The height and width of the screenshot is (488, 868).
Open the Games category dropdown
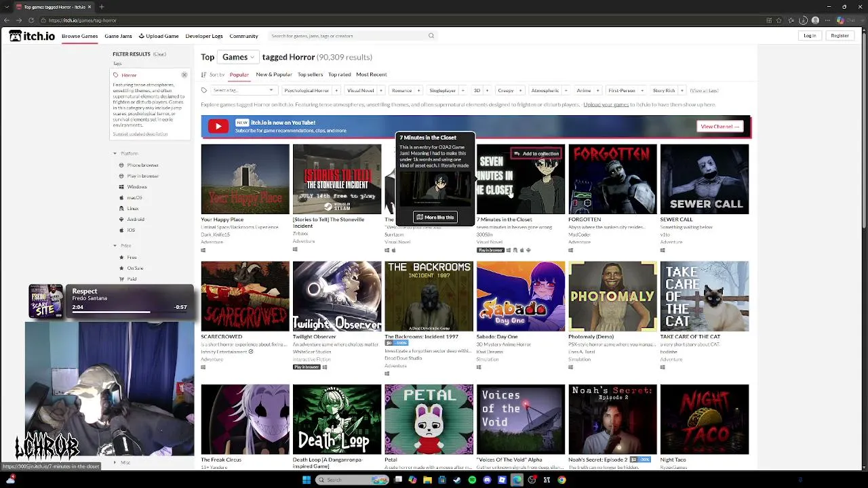click(238, 57)
